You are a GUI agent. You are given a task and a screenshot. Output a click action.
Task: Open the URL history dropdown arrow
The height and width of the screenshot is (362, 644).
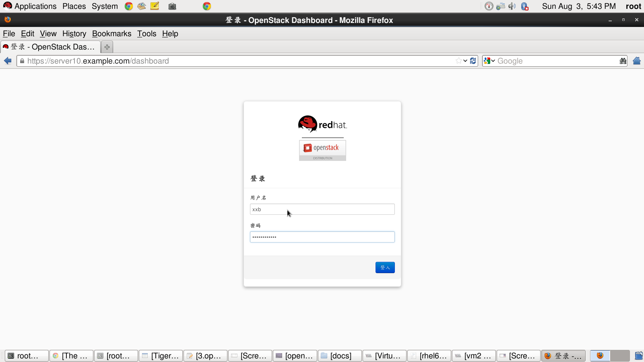click(x=465, y=61)
